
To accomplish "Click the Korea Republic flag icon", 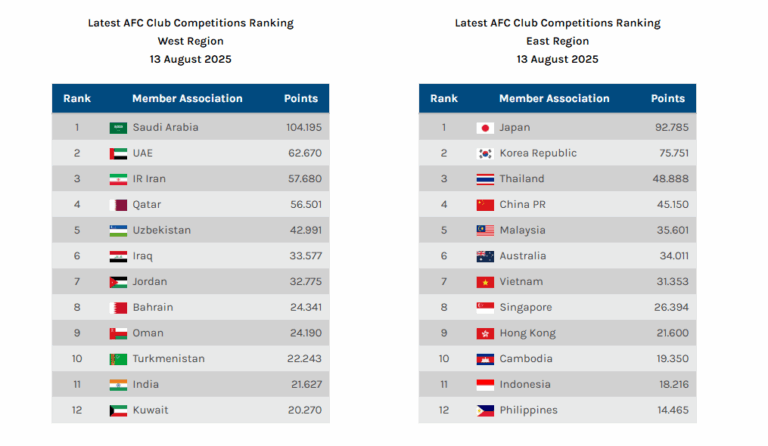I will coord(485,154).
